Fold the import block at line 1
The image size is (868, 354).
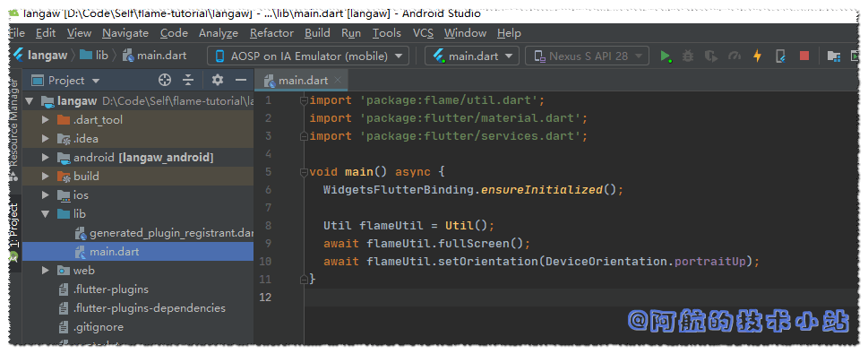coord(304,100)
